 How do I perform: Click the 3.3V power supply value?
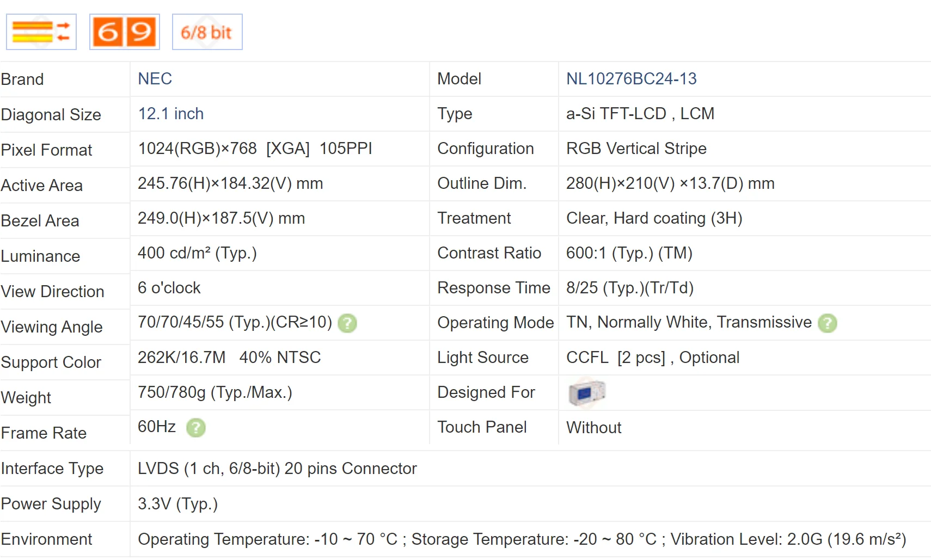tap(177, 504)
